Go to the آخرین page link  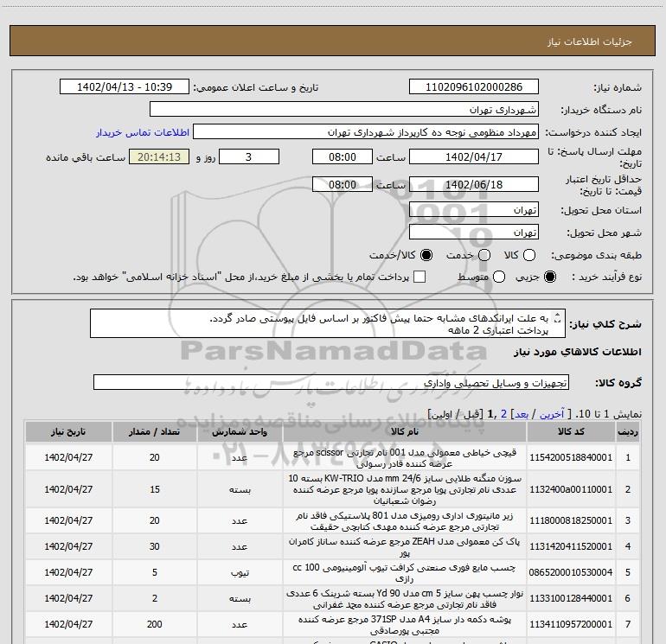pyautogui.click(x=552, y=414)
